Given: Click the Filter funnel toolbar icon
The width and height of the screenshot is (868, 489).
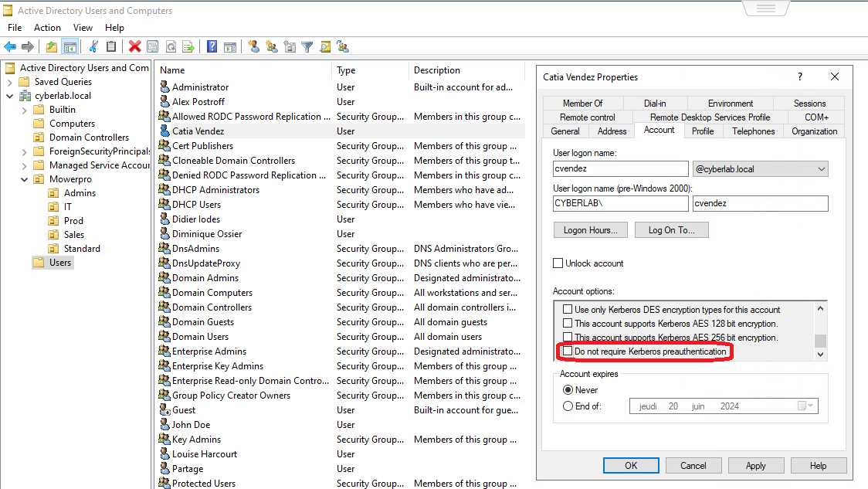Looking at the screenshot, I should click(307, 47).
